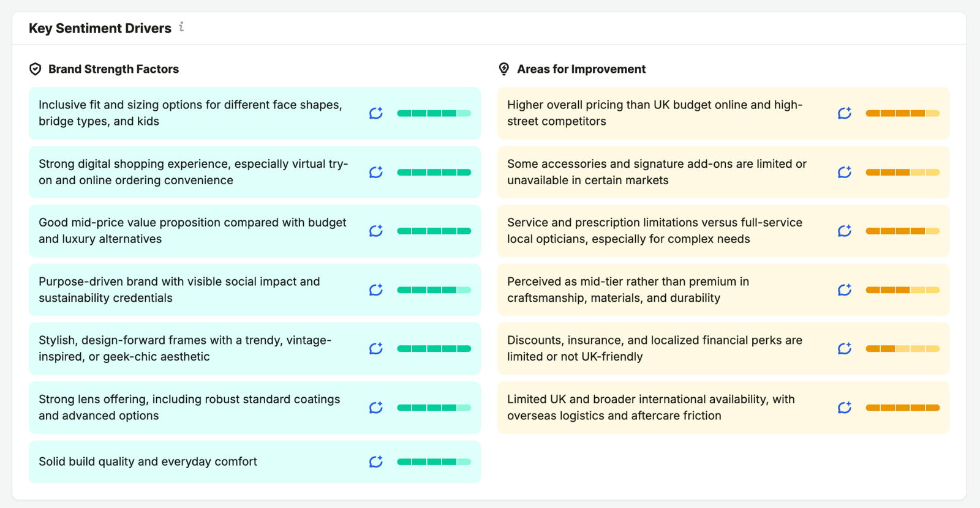Screen dimensions: 980x508
Task: Click refresh icon for strong digital shopping experience
Action: point(376,172)
